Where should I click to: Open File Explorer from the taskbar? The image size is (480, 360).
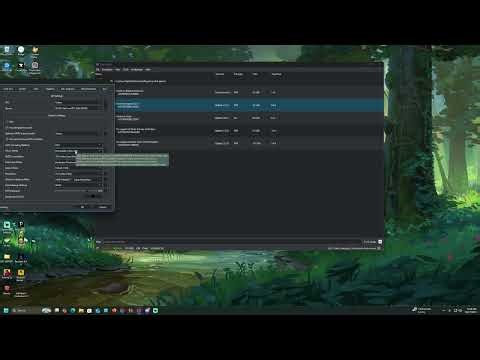(x=81, y=310)
